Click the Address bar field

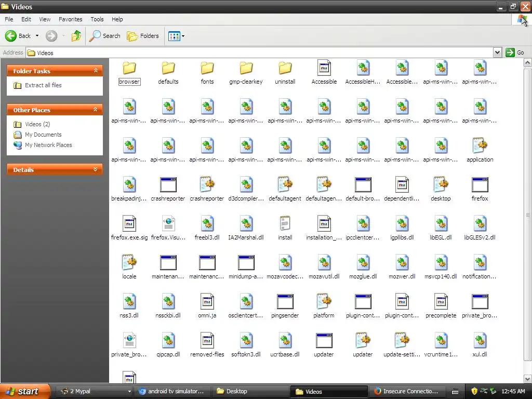tap(260, 52)
